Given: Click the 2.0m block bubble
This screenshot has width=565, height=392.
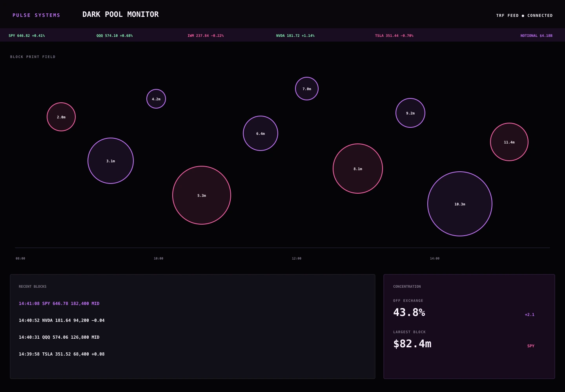Looking at the screenshot, I should (61, 117).
